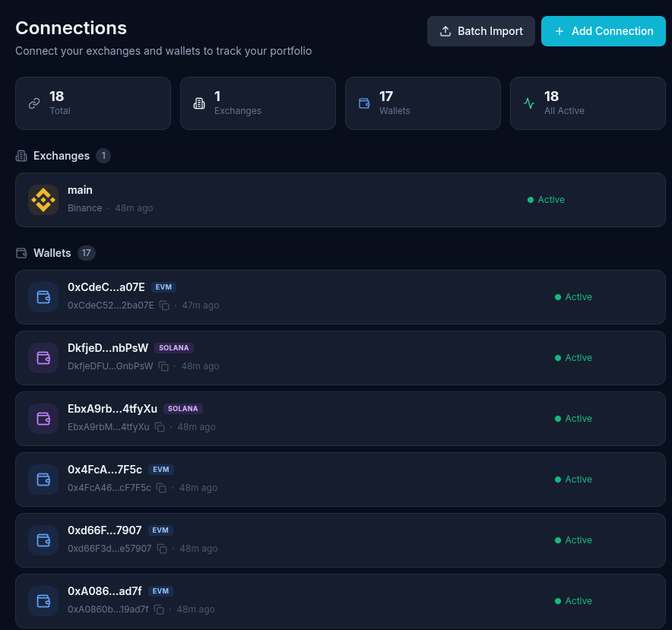Click wallet icon of 0xA086...ad7f row
This screenshot has height=630, width=672.
[43, 601]
